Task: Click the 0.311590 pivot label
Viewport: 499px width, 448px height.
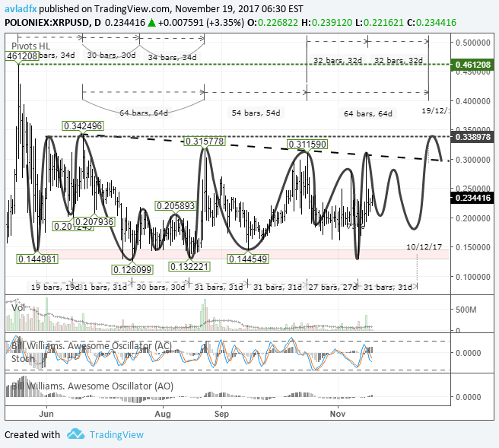Action: point(307,145)
